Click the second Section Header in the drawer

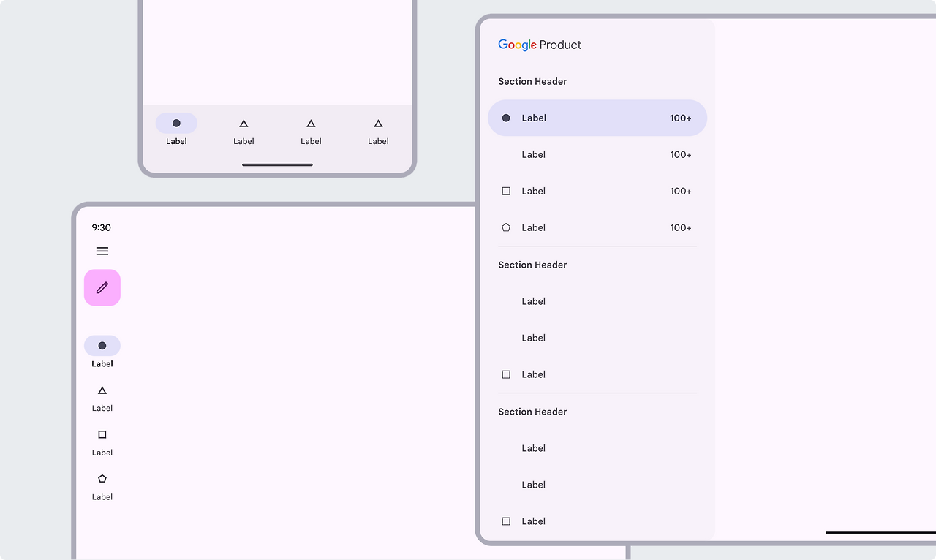[532, 265]
